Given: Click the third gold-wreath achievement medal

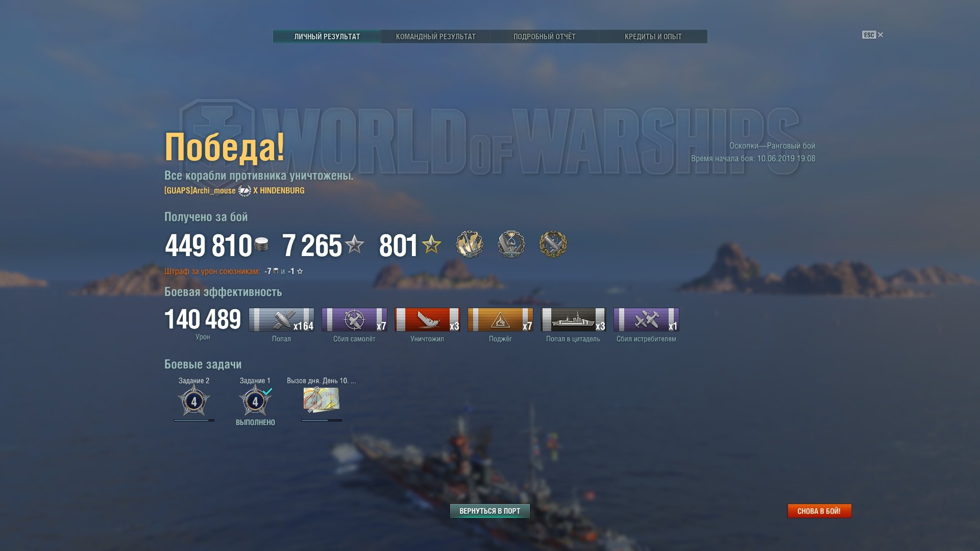Looking at the screenshot, I should [553, 244].
